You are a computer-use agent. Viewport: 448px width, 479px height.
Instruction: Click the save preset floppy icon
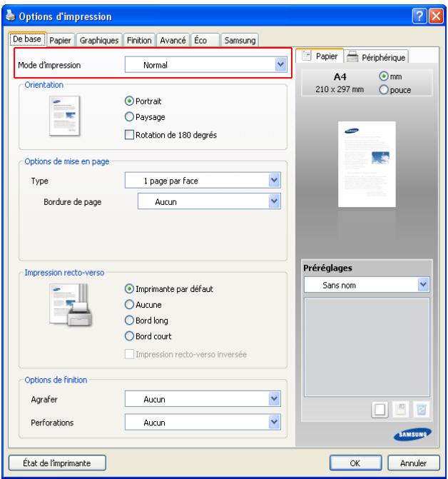[x=400, y=409]
